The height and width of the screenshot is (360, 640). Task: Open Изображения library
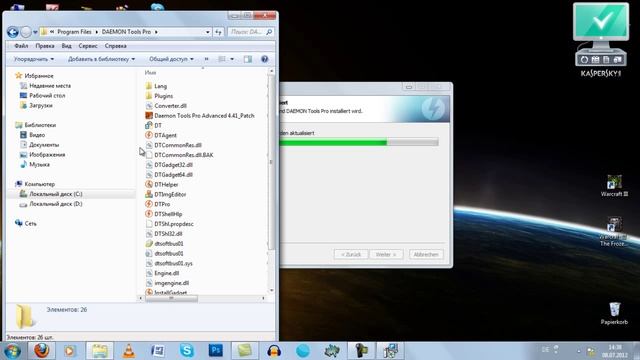(x=47, y=155)
